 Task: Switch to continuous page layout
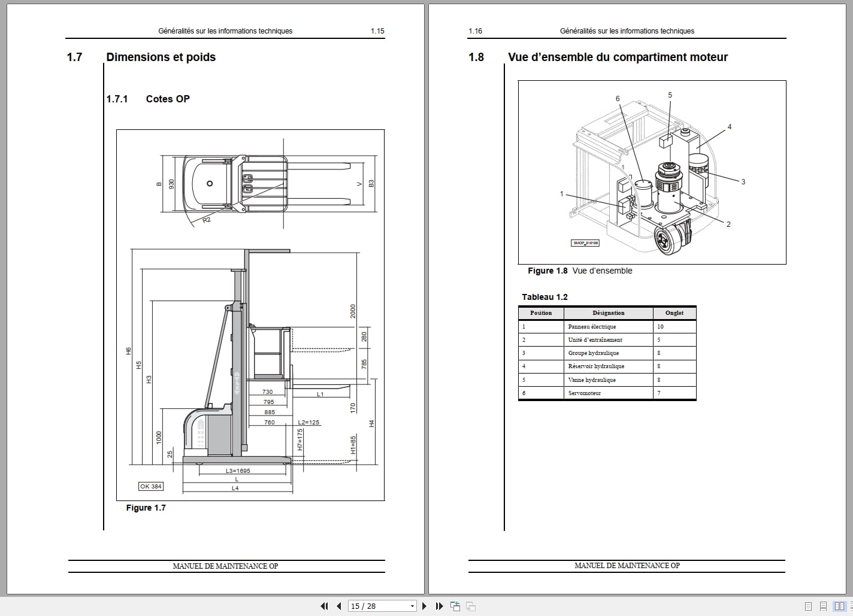[x=824, y=606]
